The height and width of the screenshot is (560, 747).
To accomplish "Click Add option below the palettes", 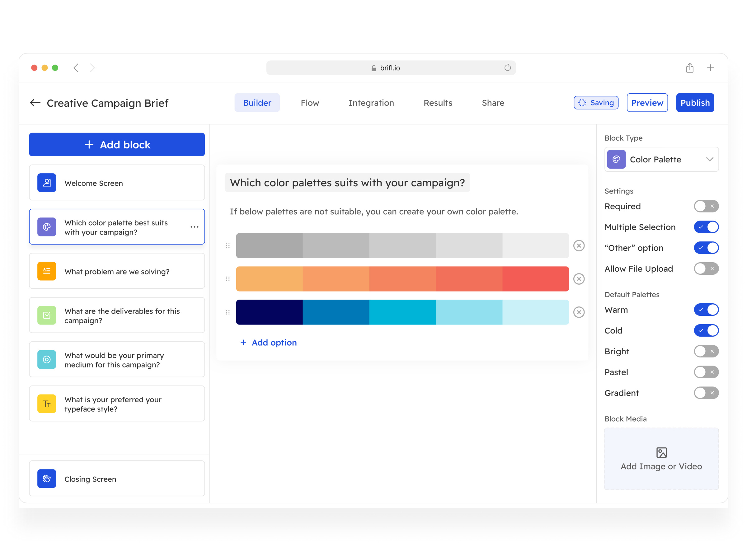I will pos(269,342).
